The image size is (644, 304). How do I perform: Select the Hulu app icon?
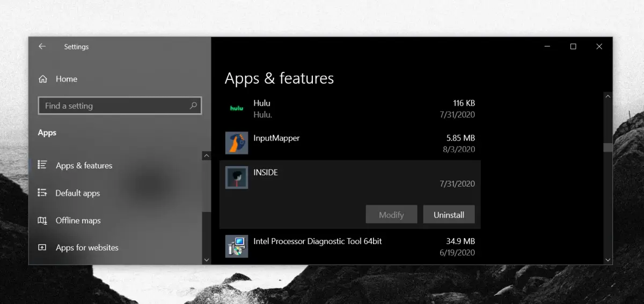[x=237, y=108]
